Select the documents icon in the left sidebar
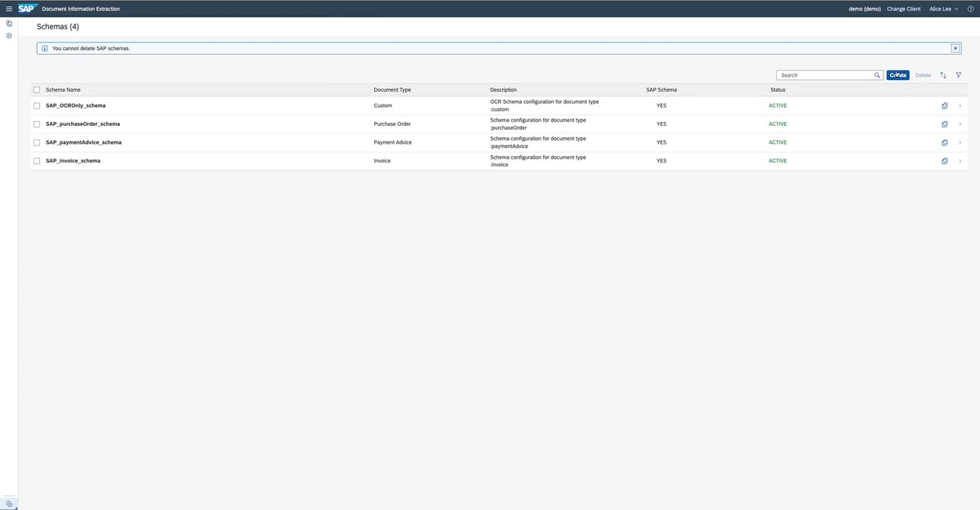The width and height of the screenshot is (980, 510). [7, 22]
